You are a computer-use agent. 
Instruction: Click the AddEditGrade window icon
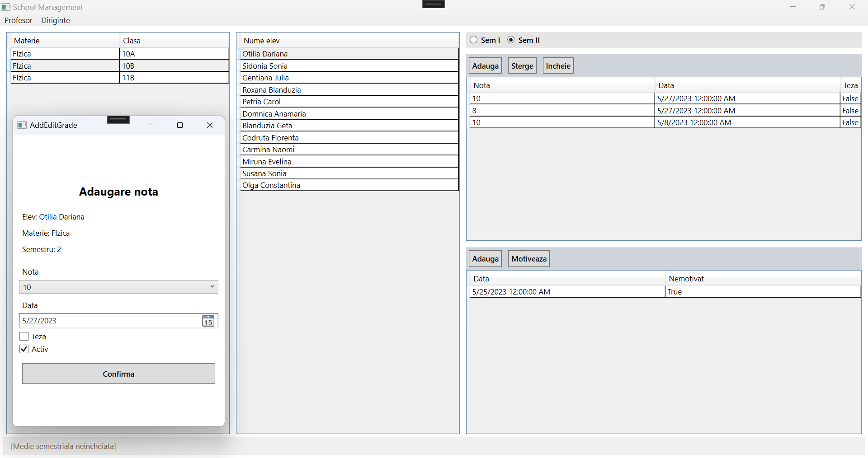pyautogui.click(x=21, y=125)
